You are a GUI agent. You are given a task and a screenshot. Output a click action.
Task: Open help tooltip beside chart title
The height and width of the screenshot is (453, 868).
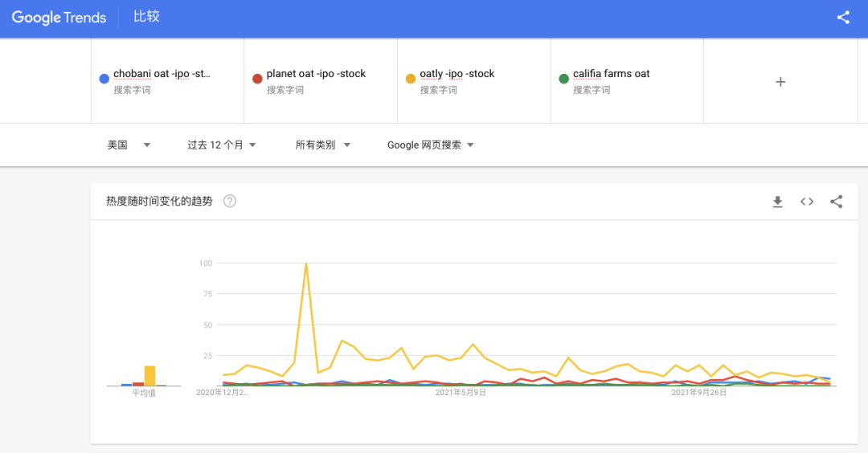coord(230,201)
